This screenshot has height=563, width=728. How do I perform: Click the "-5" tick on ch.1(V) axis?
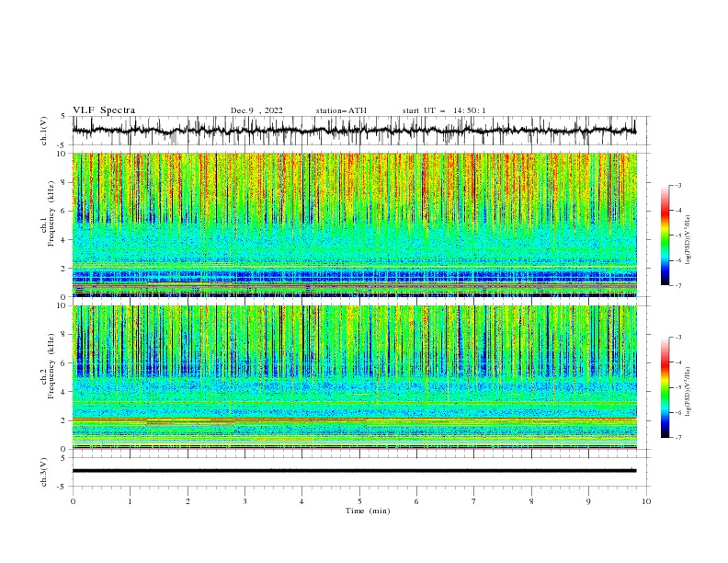tap(63, 145)
